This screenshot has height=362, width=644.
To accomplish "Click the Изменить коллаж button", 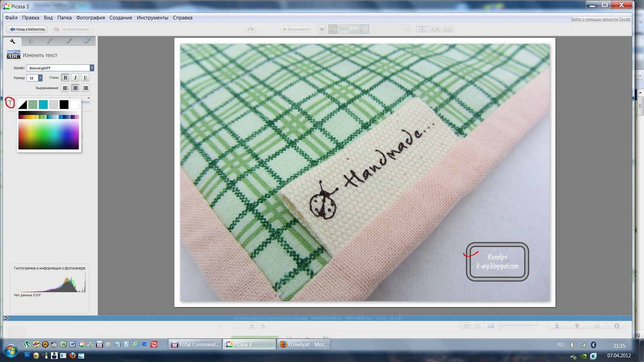I will pos(72,29).
